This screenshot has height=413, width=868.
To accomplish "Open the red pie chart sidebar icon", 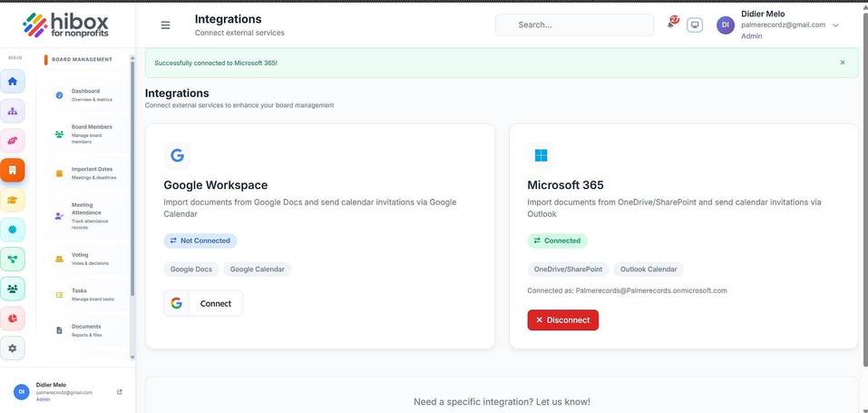I will pyautogui.click(x=12, y=319).
